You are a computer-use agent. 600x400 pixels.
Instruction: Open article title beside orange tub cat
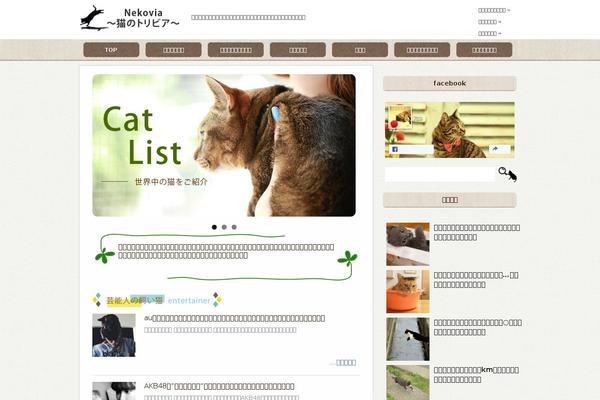(x=476, y=280)
